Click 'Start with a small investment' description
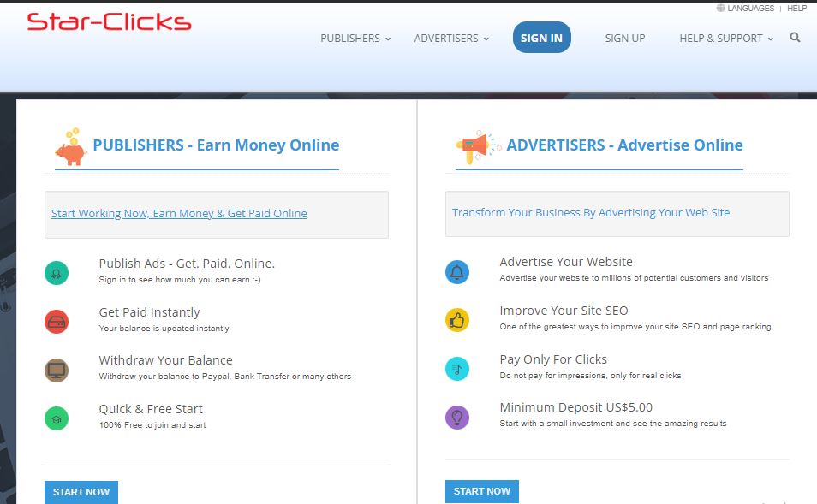 click(613, 424)
